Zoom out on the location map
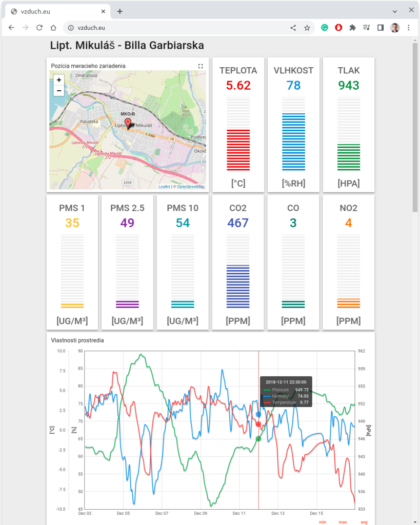 pos(59,91)
